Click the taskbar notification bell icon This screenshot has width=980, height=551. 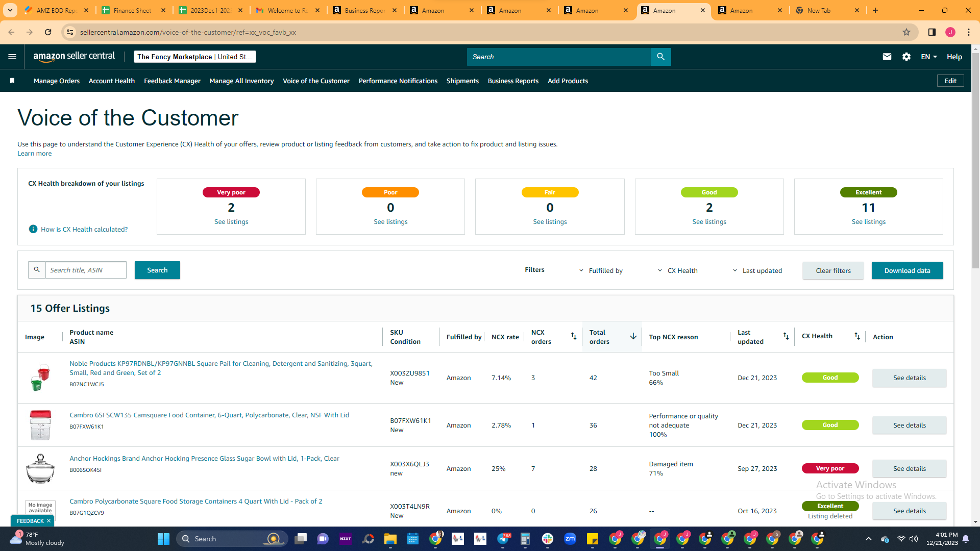[x=966, y=539]
